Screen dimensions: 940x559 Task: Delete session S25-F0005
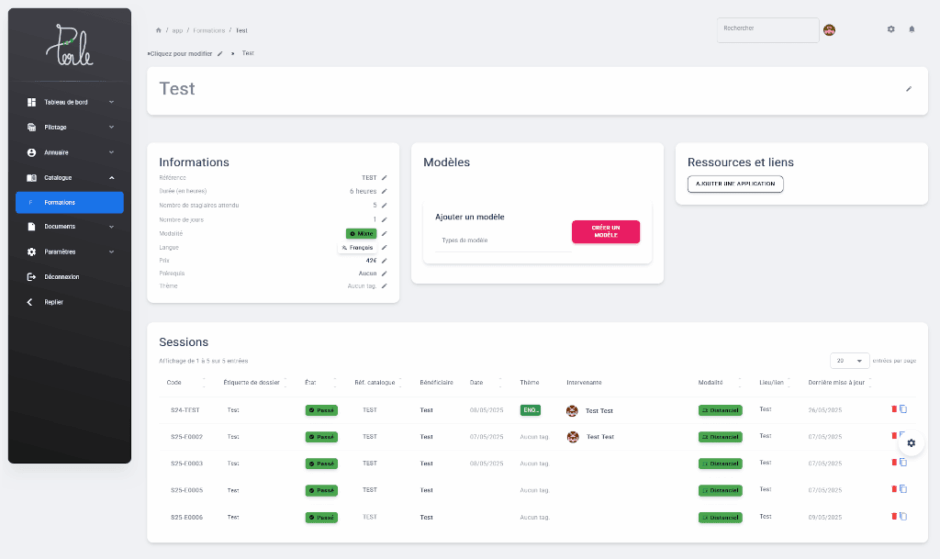tap(894, 489)
